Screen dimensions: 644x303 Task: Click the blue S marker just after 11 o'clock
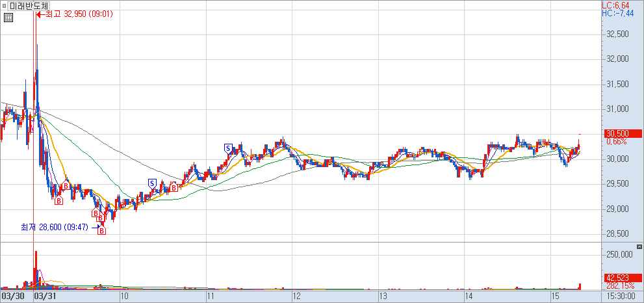[228, 148]
